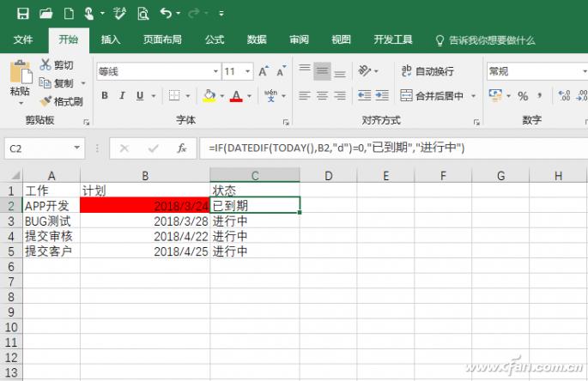Image resolution: width=588 pixels, height=381 pixels.
Task: Click the Increase Font Size icon
Action: pos(264,71)
